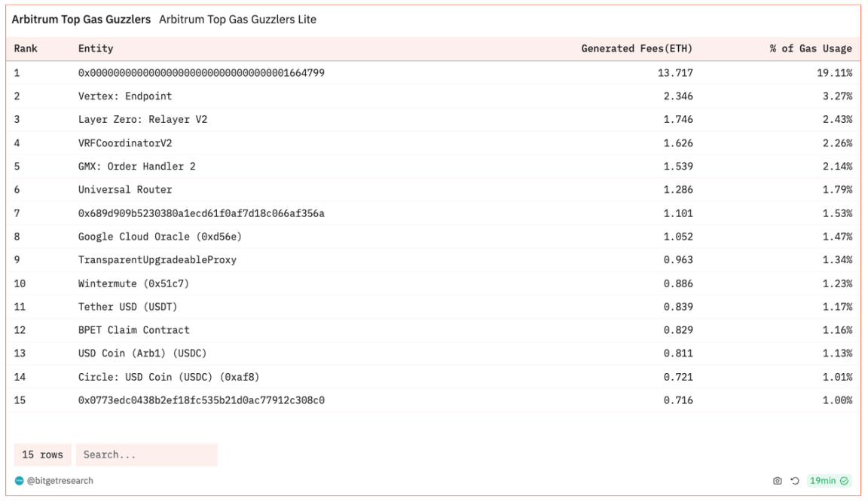This screenshot has width=868, height=502.
Task: Open the Arbitrum Top Gas Guzzlers title
Action: [81, 20]
